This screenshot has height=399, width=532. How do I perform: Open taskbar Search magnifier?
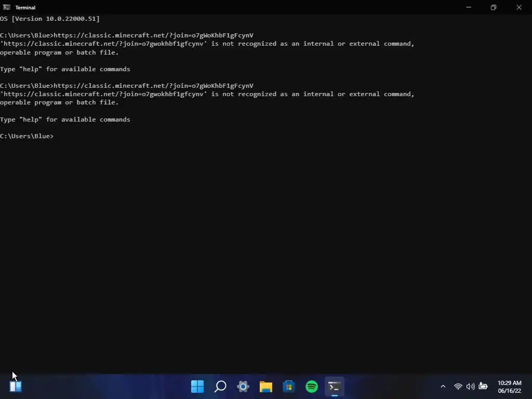[220, 386]
